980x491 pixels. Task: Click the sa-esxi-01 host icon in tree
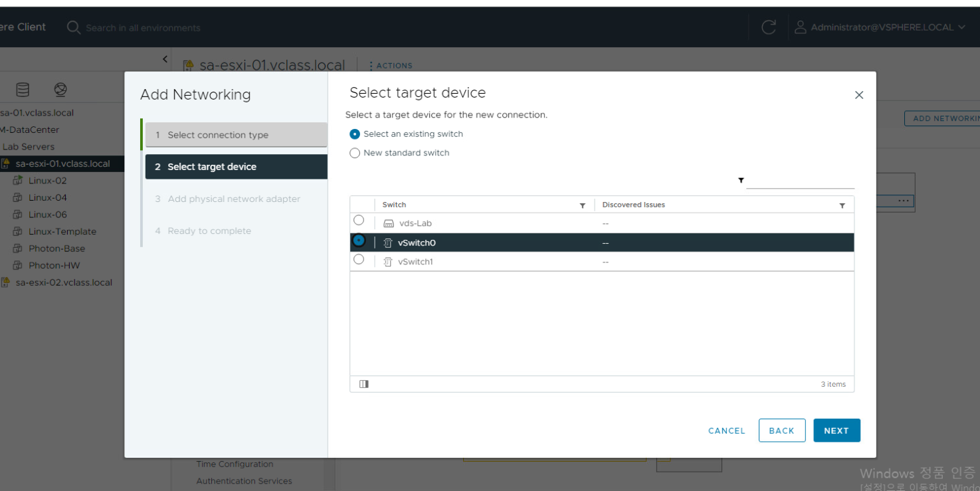pos(5,163)
